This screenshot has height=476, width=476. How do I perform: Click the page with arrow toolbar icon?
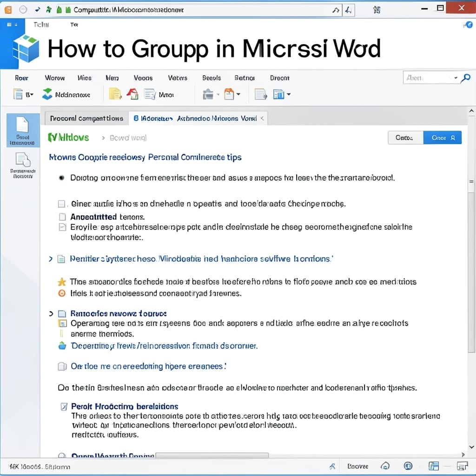point(261,94)
